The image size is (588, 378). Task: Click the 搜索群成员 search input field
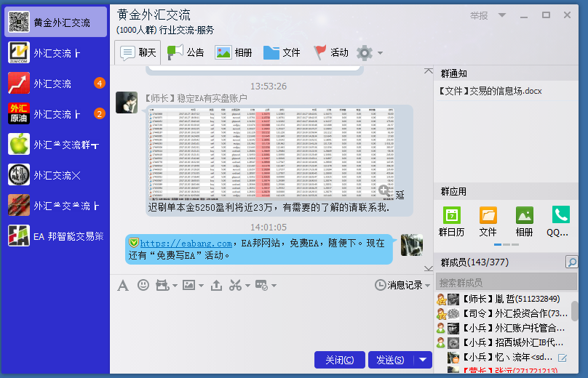tap(502, 282)
